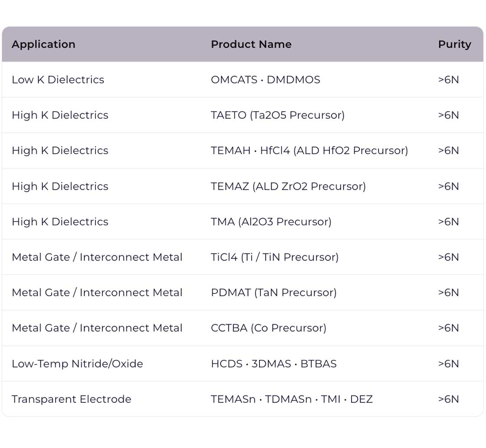Click the PDMAT (TaN Precursor) entry
The height and width of the screenshot is (448, 486).
pos(273,293)
